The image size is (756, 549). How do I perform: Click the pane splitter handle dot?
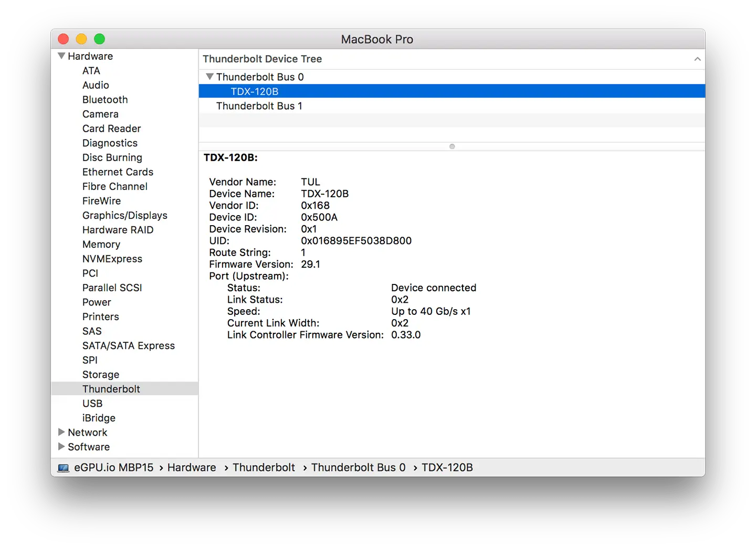452,146
